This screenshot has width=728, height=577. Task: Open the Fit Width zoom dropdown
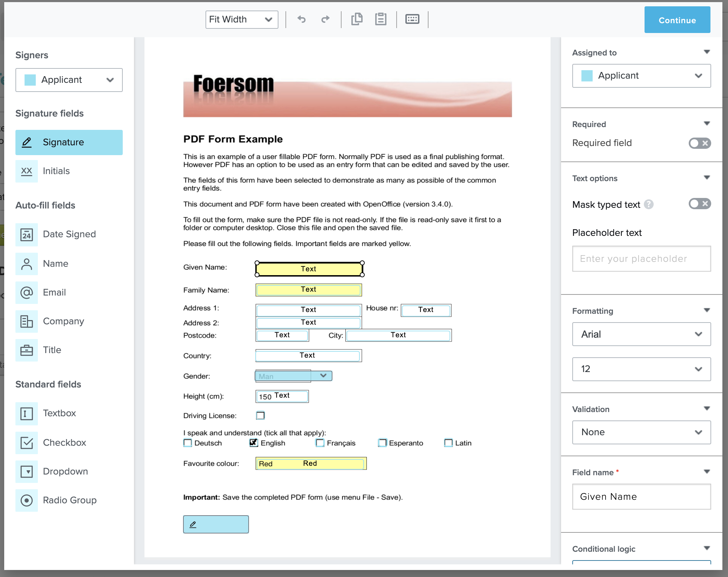[x=242, y=20]
